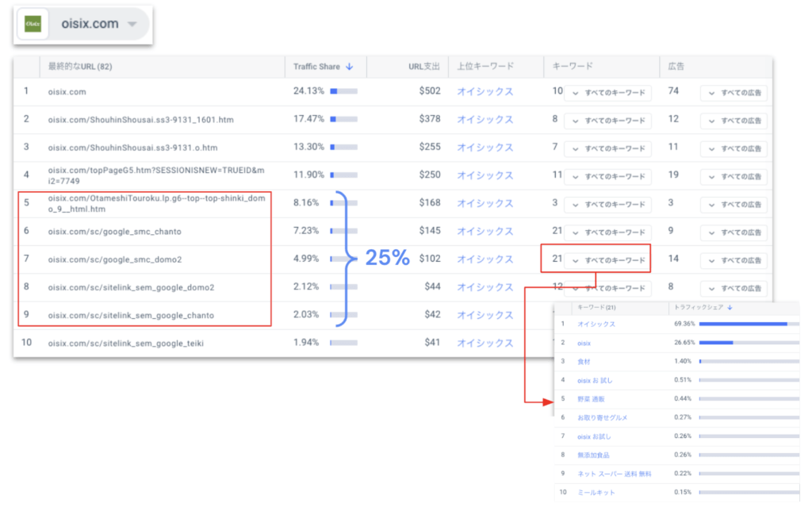Image resolution: width=812 pixels, height=511 pixels.
Task: Open すべてのキーワード for the google_smc_domo2 row
Action: pyautogui.click(x=607, y=260)
